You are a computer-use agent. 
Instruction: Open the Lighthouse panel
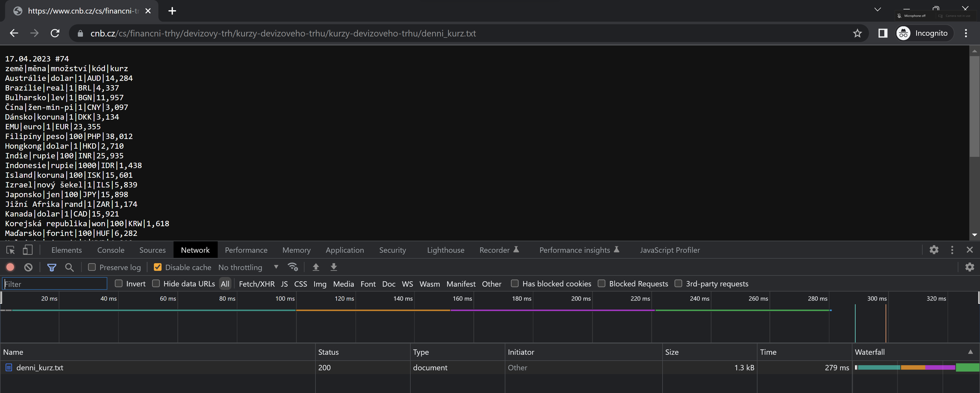click(446, 250)
